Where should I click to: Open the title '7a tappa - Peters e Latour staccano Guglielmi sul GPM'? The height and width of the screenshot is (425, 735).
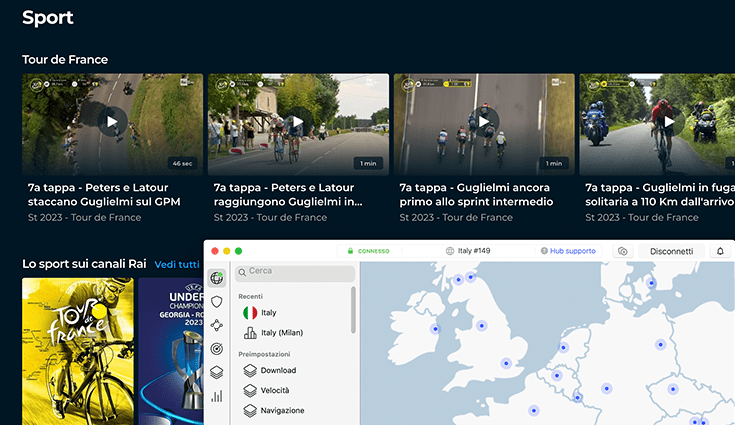(x=104, y=194)
